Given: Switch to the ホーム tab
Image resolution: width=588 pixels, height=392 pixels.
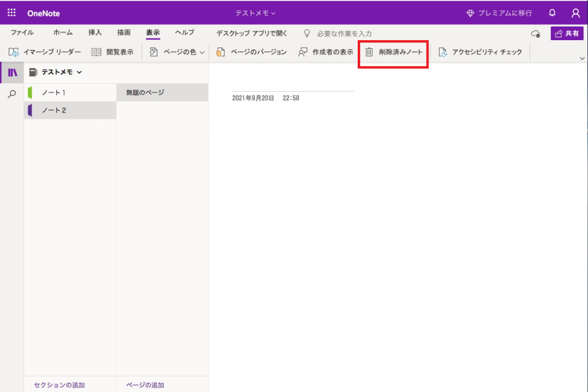Looking at the screenshot, I should coord(63,33).
